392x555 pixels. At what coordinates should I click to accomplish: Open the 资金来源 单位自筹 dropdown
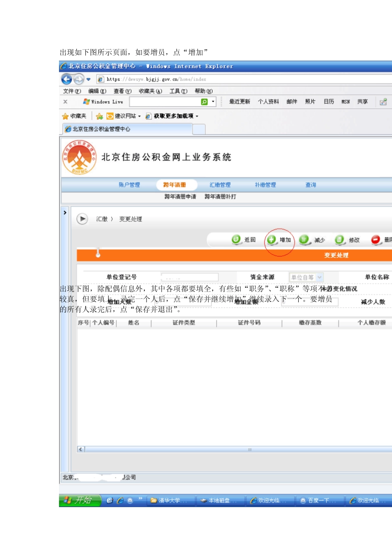pyautogui.click(x=306, y=277)
